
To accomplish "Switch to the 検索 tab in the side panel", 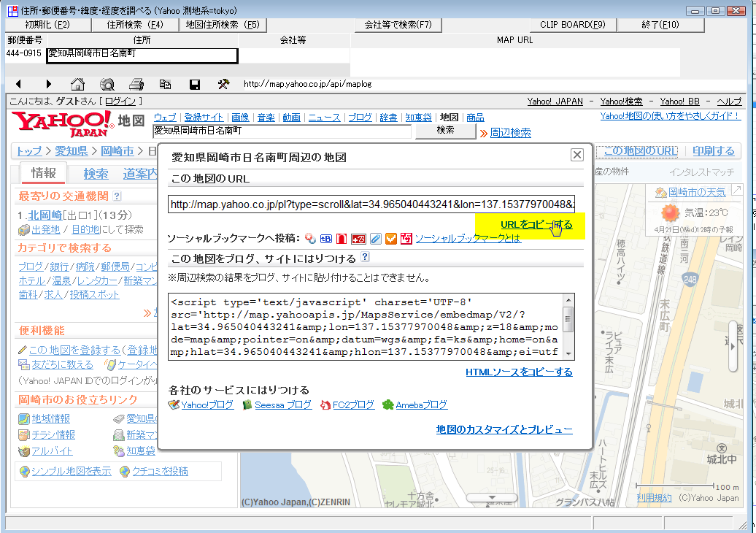I will (x=96, y=174).
